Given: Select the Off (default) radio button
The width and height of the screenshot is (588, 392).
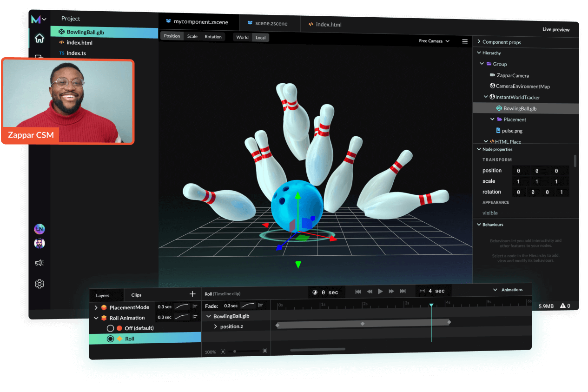Looking at the screenshot, I should (x=111, y=328).
